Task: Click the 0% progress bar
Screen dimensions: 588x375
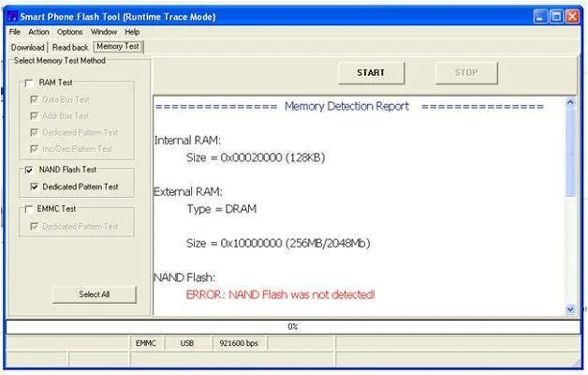Action: tap(293, 326)
